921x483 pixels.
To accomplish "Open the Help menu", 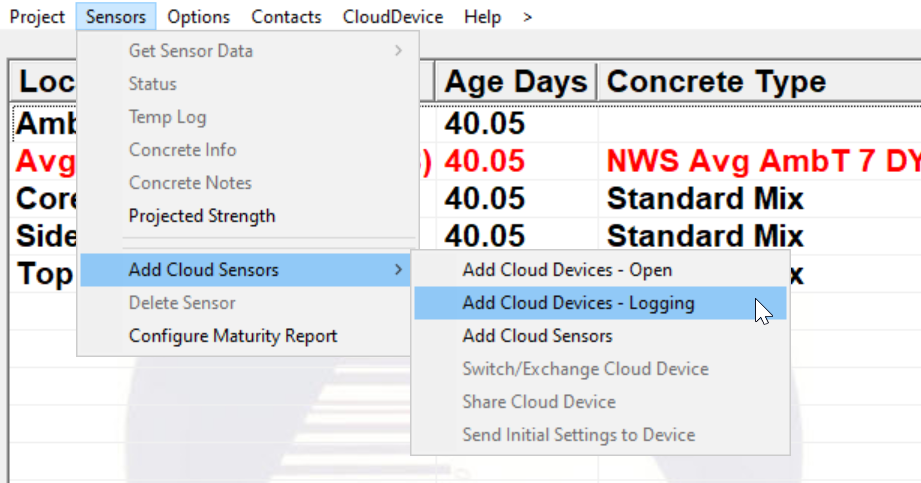I will coord(483,17).
